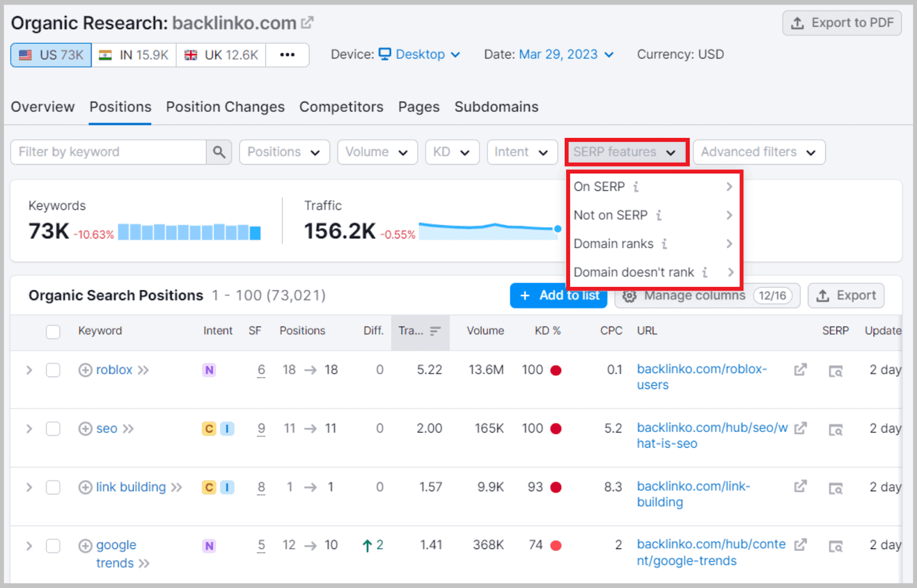Open the KD filter dropdown
The height and width of the screenshot is (588, 917).
pyautogui.click(x=452, y=152)
